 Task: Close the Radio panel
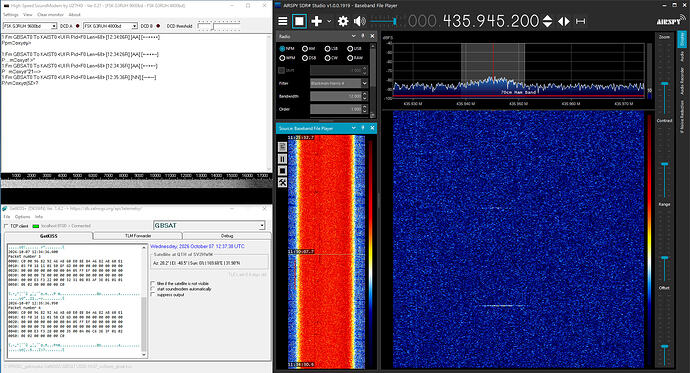(x=372, y=36)
